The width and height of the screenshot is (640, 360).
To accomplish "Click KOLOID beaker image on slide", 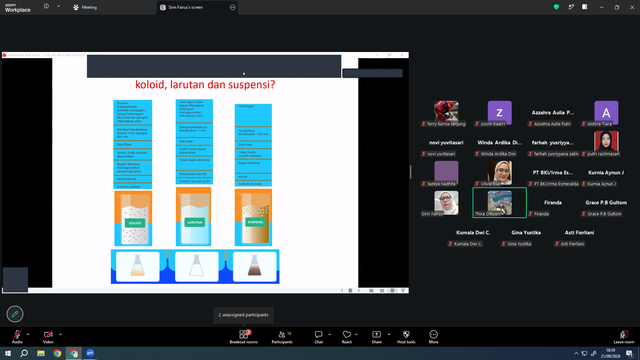I will tap(133, 218).
